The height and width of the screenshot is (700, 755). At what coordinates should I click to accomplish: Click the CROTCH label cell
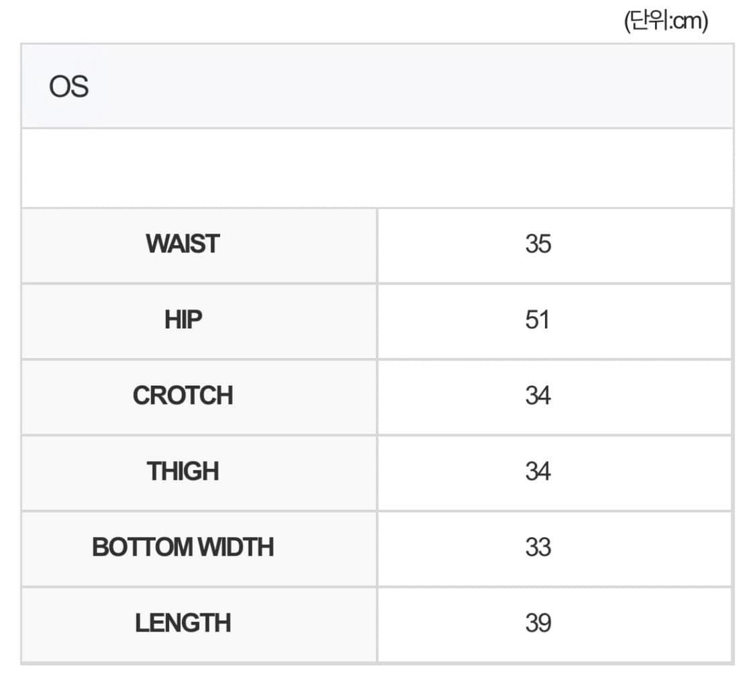click(183, 396)
